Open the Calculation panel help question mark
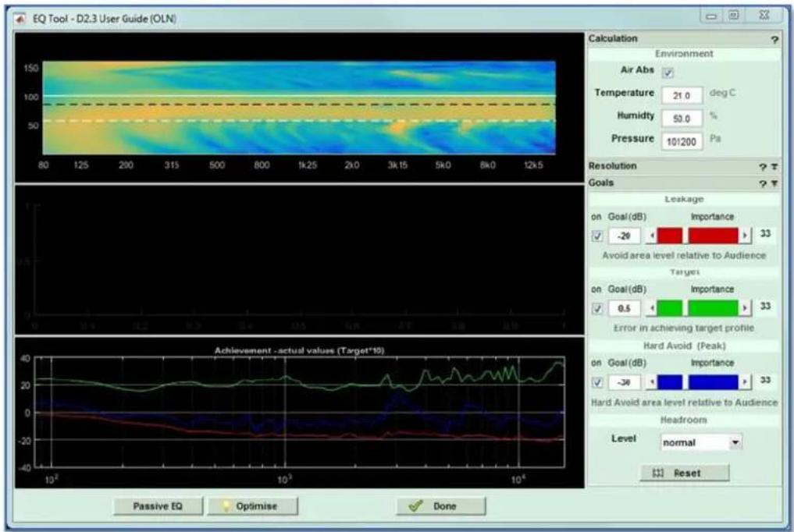 coord(774,40)
